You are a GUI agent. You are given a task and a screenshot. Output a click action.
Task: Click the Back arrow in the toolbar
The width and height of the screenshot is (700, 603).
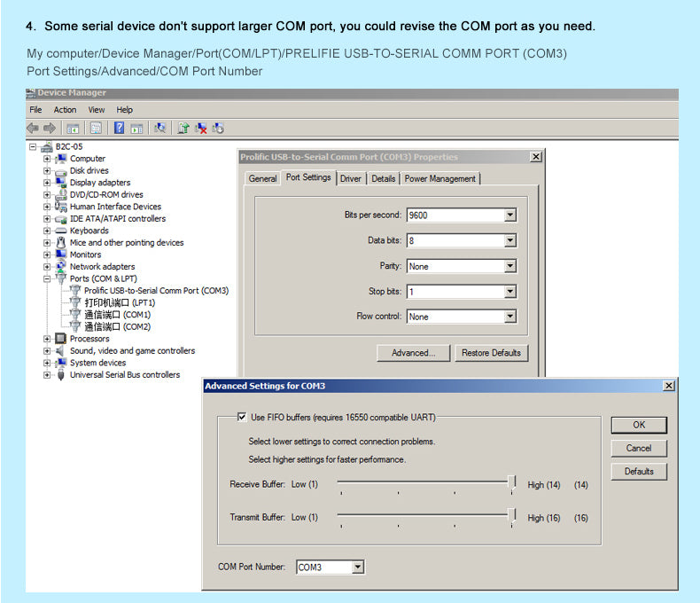[x=33, y=128]
